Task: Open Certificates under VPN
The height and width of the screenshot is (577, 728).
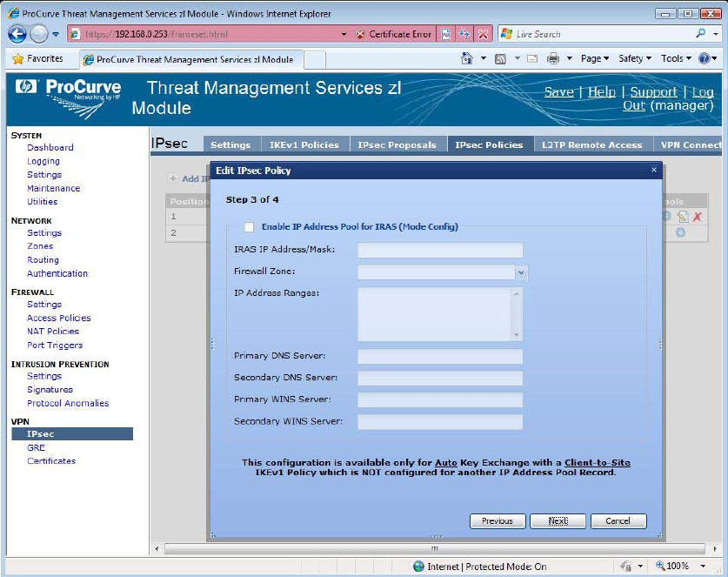Action: point(51,461)
